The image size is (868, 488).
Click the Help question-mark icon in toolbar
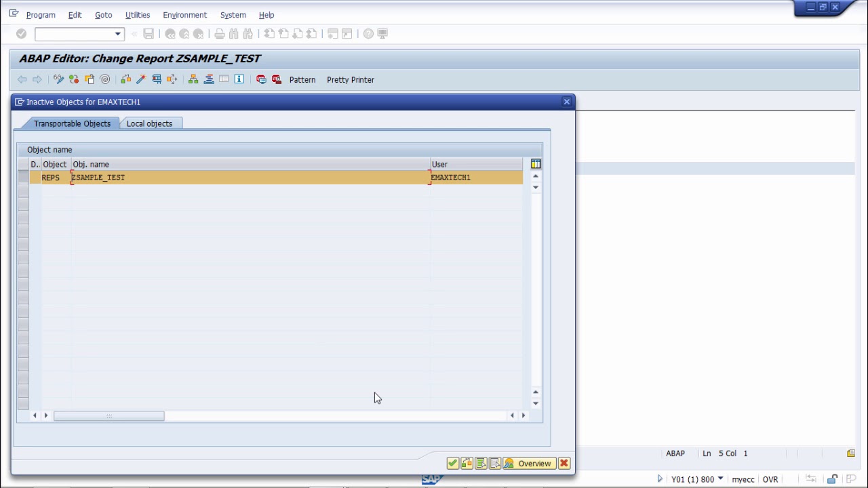368,34
